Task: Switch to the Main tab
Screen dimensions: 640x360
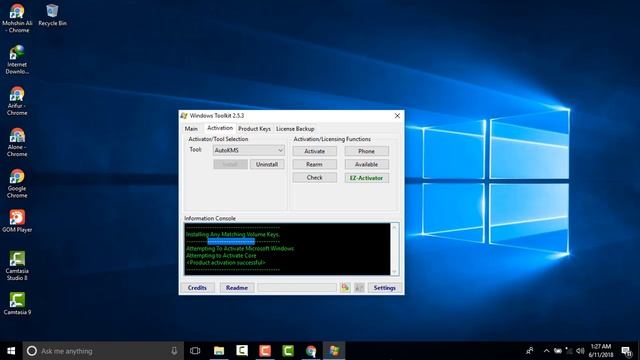Action: point(191,129)
